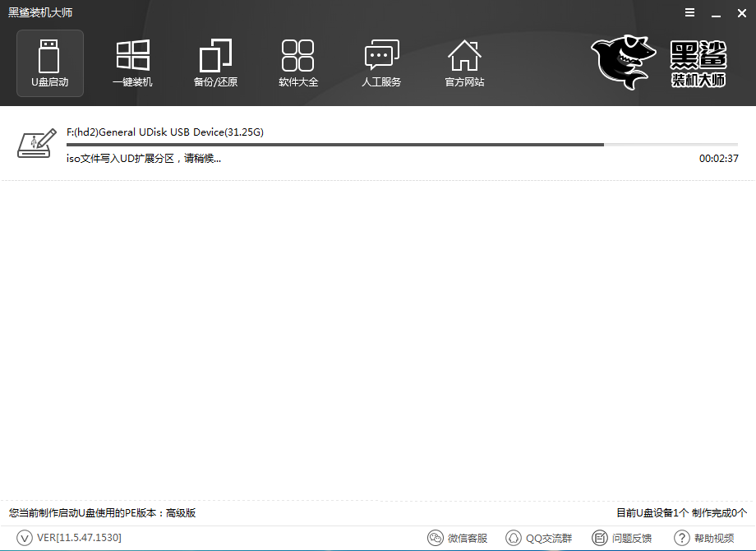Click the iso文件写入UD扩展分区 status text
The height and width of the screenshot is (551, 756).
click(144, 158)
